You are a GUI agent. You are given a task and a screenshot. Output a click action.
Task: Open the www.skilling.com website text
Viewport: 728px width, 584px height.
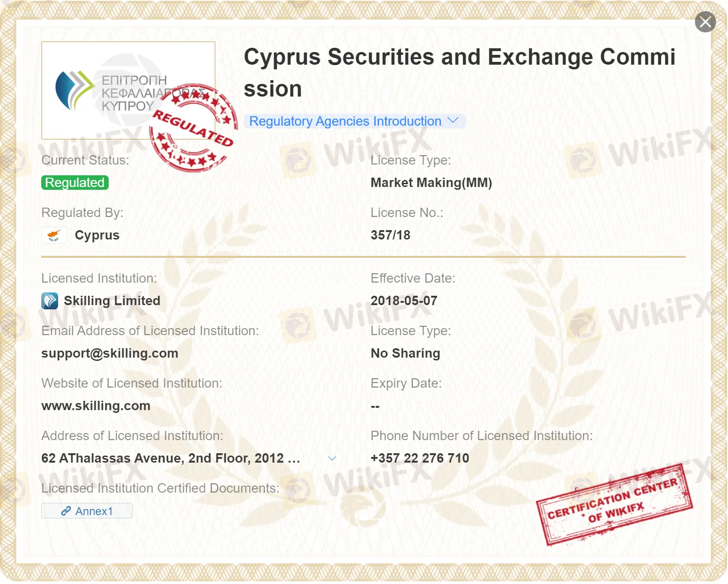point(96,406)
